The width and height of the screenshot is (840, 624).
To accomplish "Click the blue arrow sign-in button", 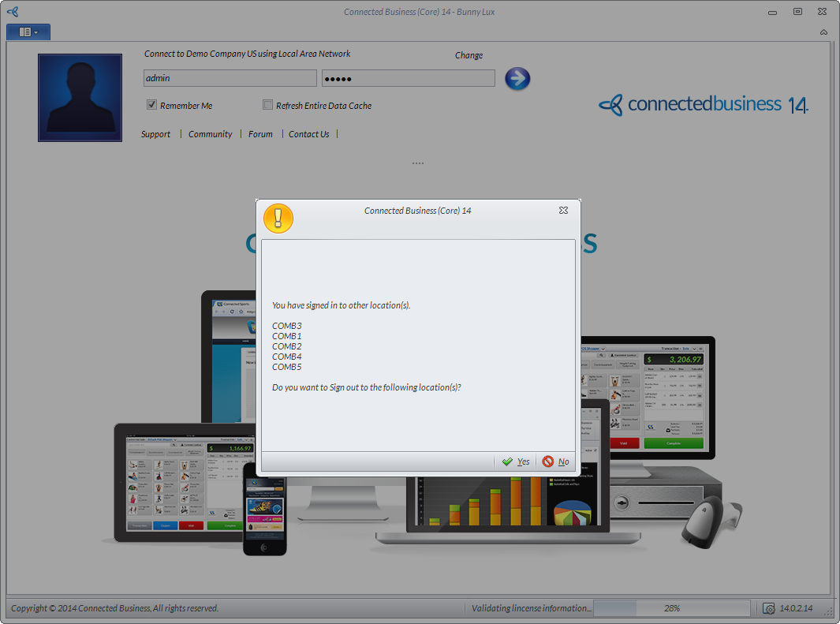I will point(517,79).
